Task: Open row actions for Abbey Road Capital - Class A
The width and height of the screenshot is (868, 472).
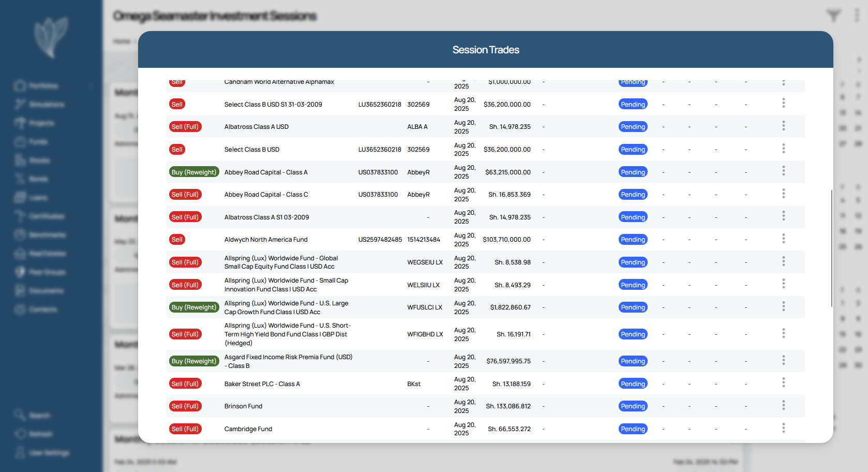Action: (783, 171)
